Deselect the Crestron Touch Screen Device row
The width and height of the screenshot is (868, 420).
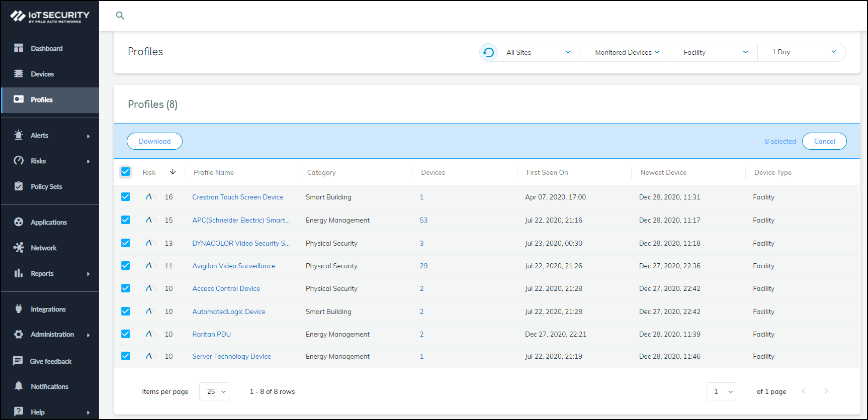click(x=126, y=197)
